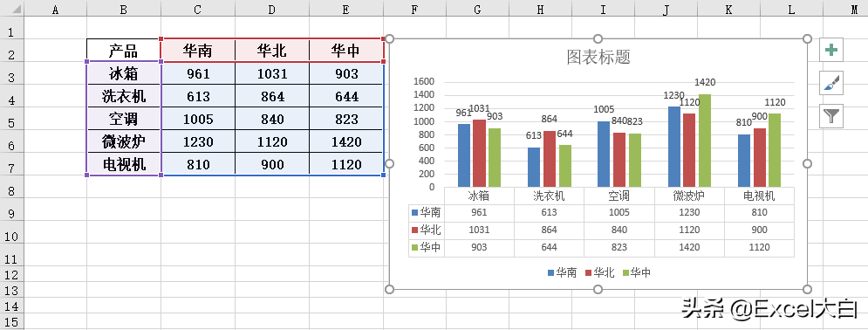
Task: Select cell containing 产品 header
Action: coord(124,51)
